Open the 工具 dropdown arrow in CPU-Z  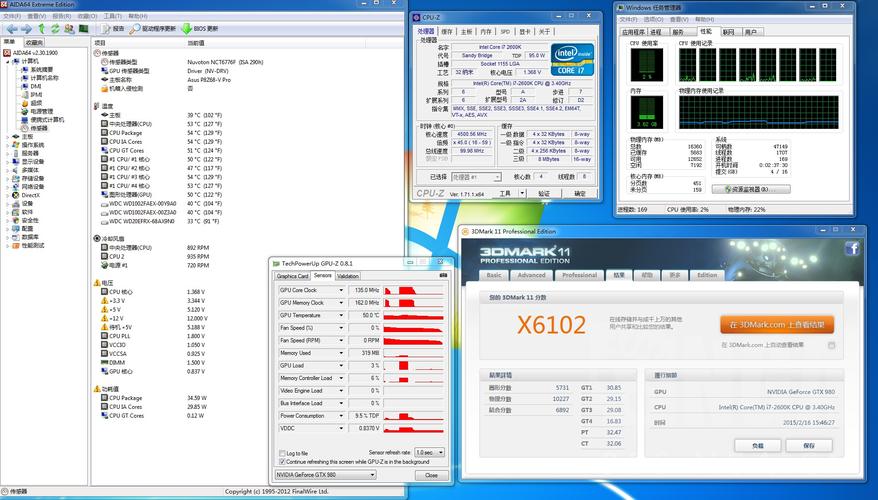coord(522,193)
